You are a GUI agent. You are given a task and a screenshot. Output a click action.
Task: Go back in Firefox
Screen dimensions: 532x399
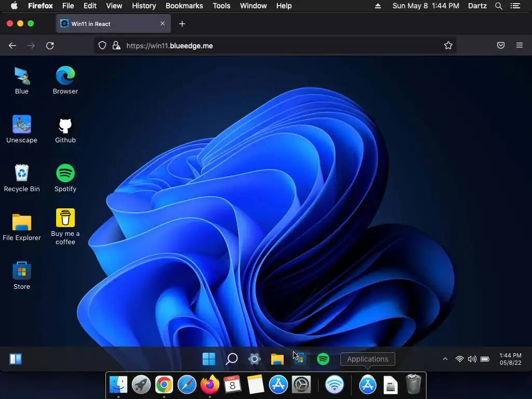(12, 46)
